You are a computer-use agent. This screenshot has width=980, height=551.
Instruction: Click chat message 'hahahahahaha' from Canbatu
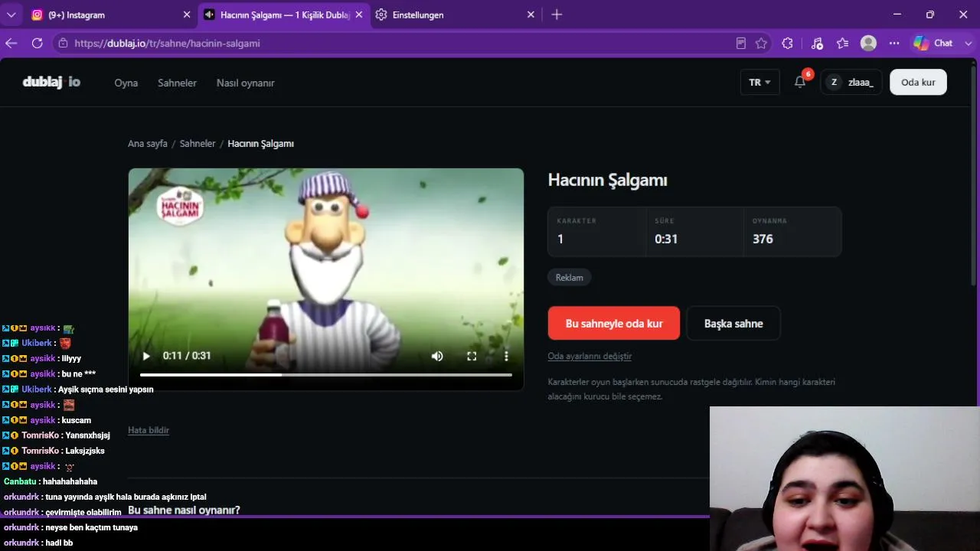[x=70, y=481]
